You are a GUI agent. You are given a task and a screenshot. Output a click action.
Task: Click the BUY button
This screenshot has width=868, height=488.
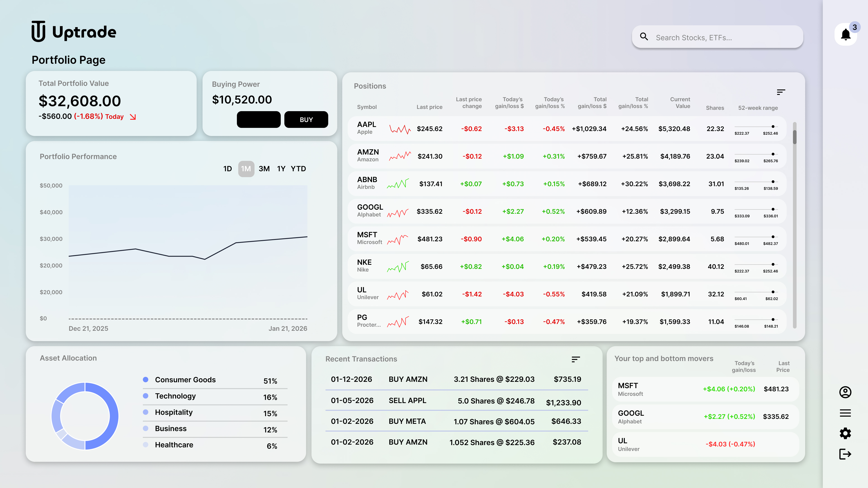[306, 120]
